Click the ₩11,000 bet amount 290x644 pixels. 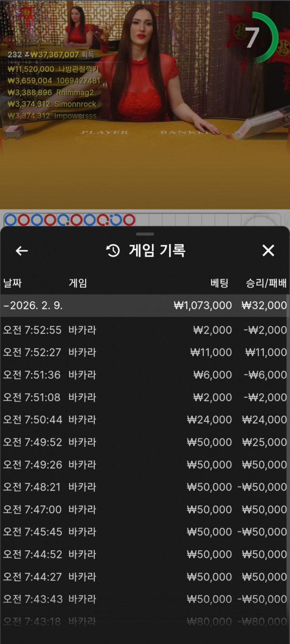click(211, 352)
